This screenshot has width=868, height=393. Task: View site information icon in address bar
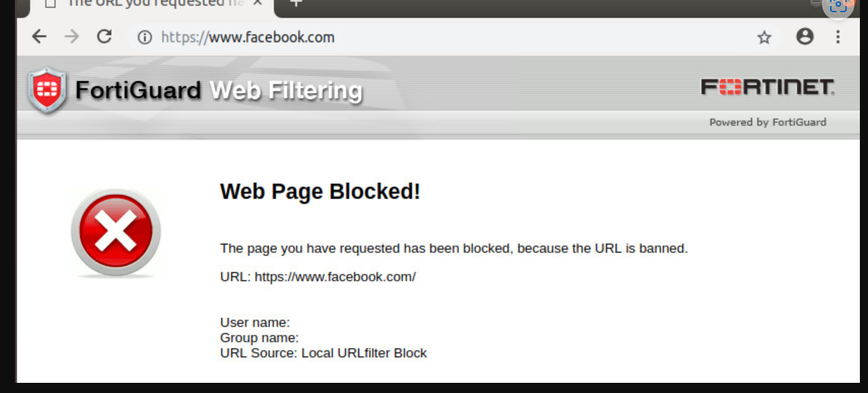144,37
